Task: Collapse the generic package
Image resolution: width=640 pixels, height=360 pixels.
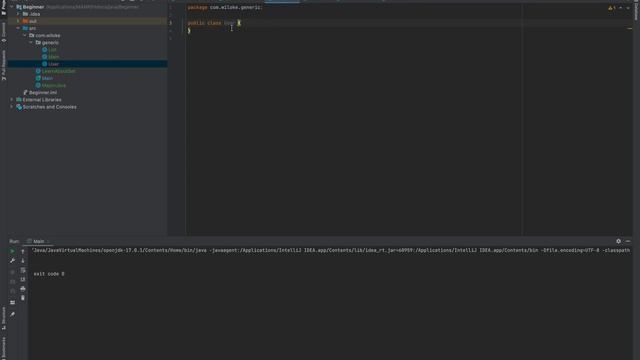Action: pos(31,42)
